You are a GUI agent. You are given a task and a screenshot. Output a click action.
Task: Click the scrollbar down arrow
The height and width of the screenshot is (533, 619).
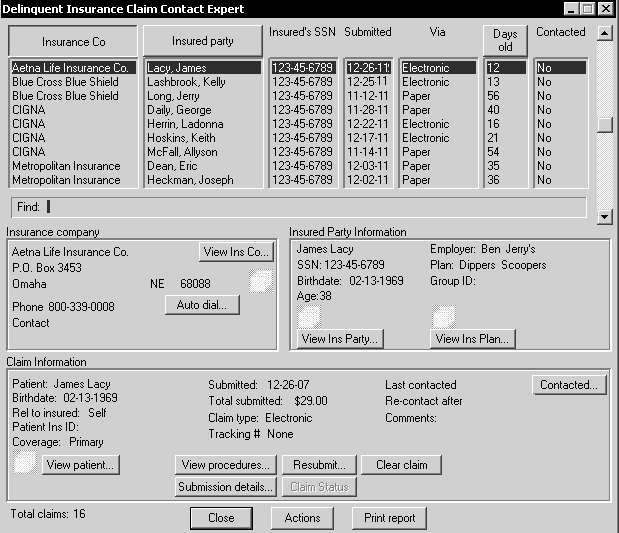(x=605, y=216)
